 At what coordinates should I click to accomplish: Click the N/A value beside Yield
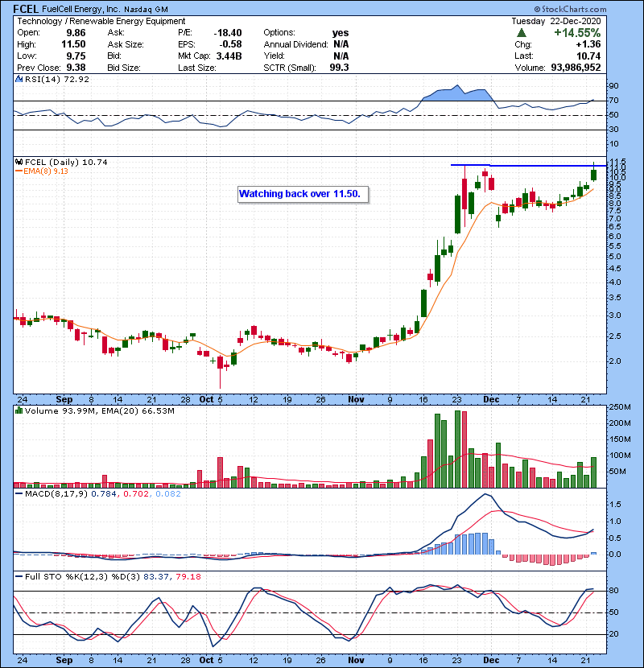coord(341,56)
